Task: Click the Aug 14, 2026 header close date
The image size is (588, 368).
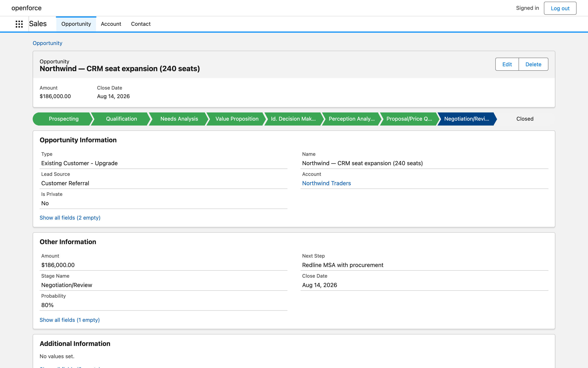Action: [113, 96]
